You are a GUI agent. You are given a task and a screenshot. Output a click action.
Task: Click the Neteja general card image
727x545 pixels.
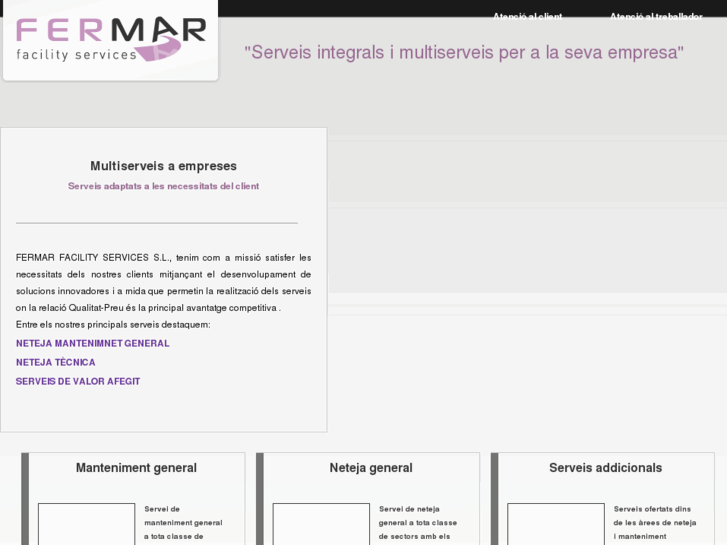[x=321, y=524]
